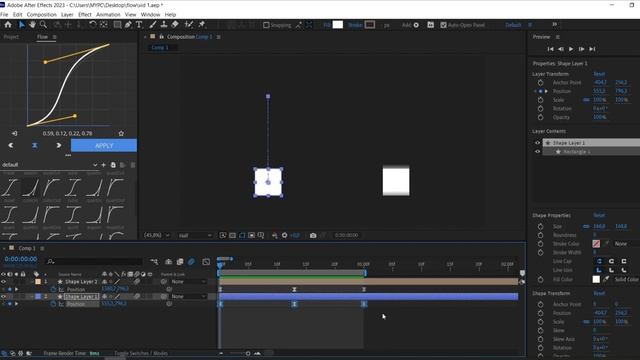Click the comp mini-flowchart icon in the timeline
The height and width of the screenshot is (360, 640).
pos(154,262)
